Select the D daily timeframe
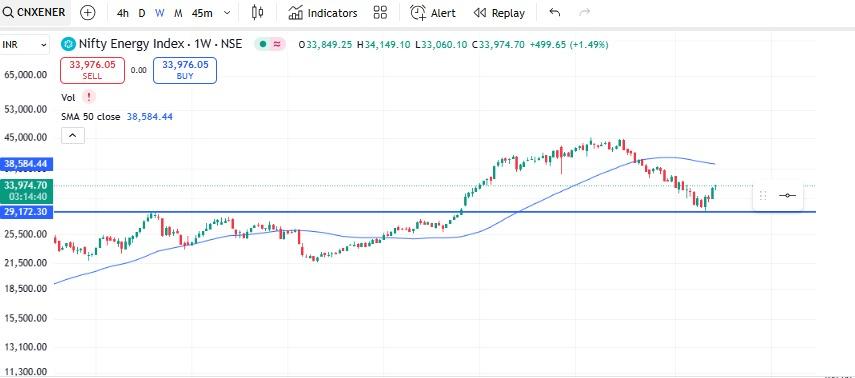 (x=142, y=13)
